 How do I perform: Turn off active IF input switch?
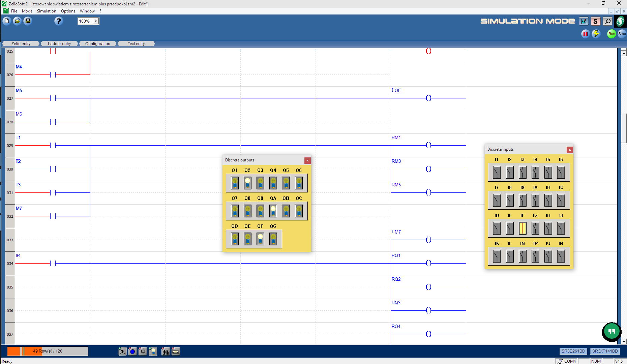[x=522, y=228]
